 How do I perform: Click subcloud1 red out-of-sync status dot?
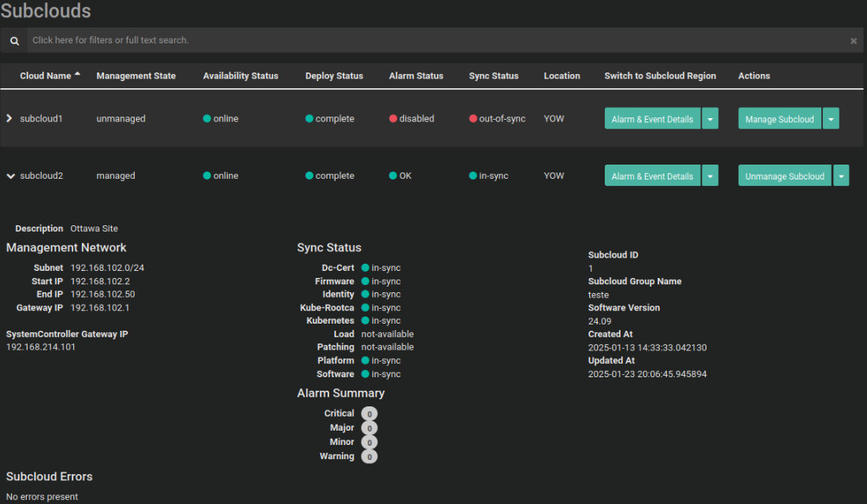[x=473, y=119]
